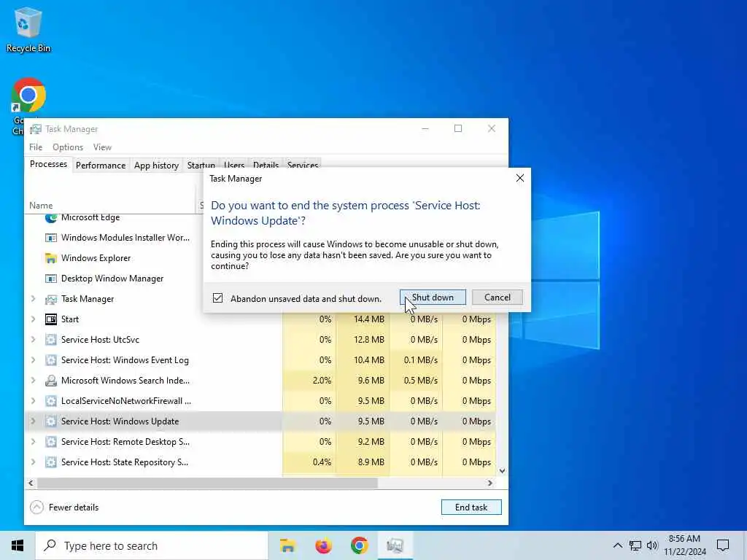
Task: Click the End task button
Action: tap(471, 507)
